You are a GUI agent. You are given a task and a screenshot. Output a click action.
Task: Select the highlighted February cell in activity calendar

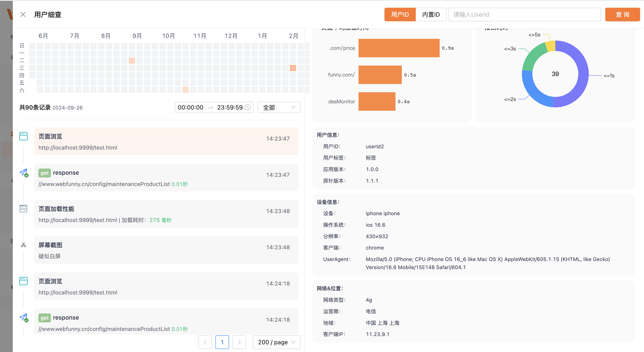pos(293,68)
